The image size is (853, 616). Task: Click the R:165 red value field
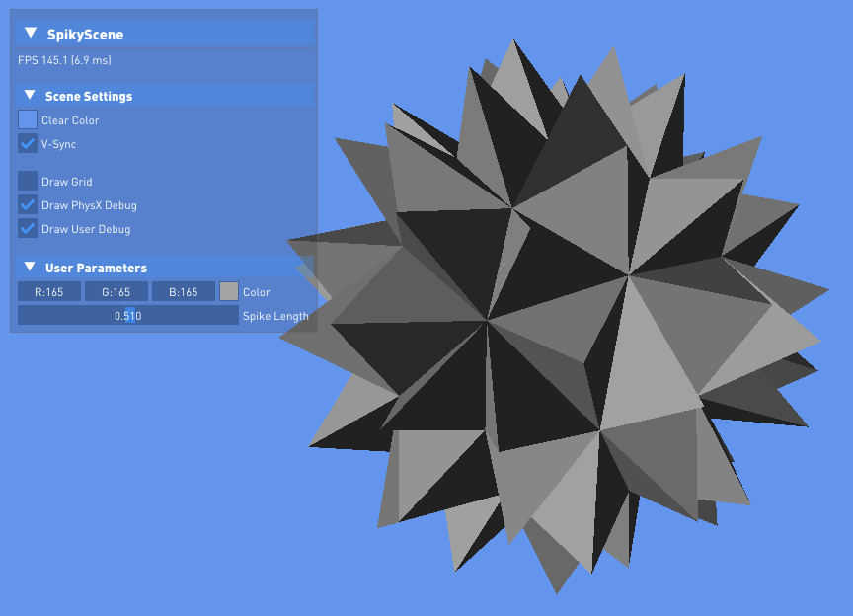click(49, 292)
